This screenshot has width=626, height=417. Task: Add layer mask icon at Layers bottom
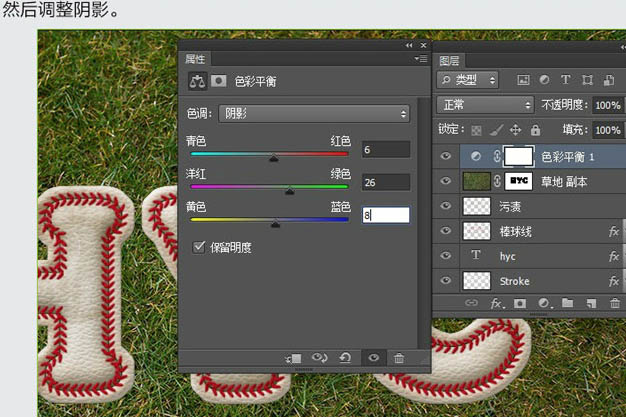point(520,304)
